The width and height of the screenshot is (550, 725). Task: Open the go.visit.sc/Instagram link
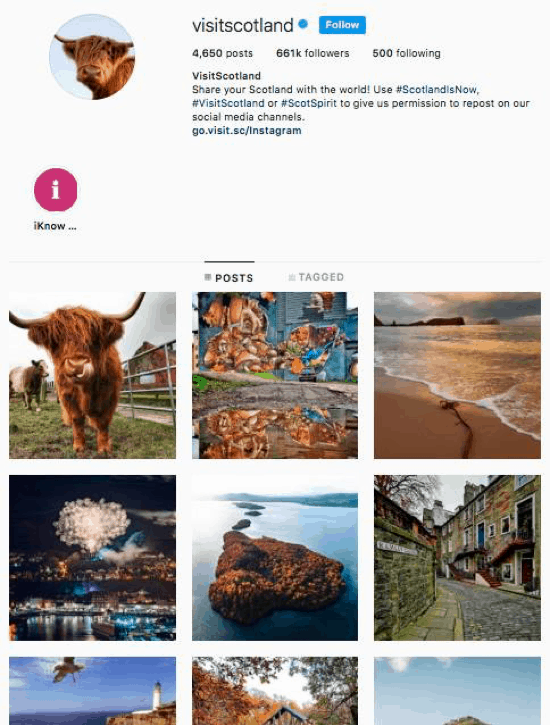[246, 130]
